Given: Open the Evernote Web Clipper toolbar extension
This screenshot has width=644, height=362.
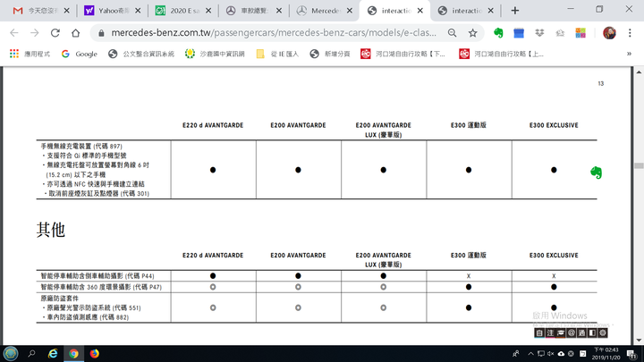Looking at the screenshot, I should [498, 33].
